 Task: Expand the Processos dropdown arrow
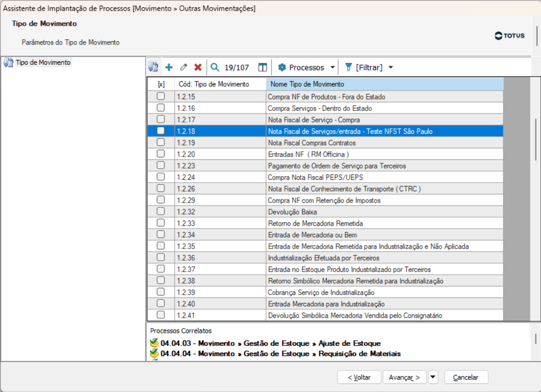(x=333, y=67)
